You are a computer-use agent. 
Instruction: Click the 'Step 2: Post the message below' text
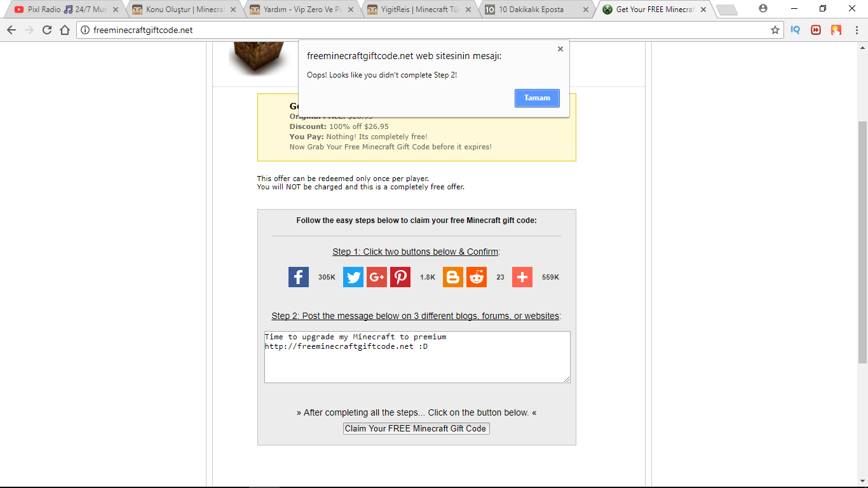coord(416,316)
